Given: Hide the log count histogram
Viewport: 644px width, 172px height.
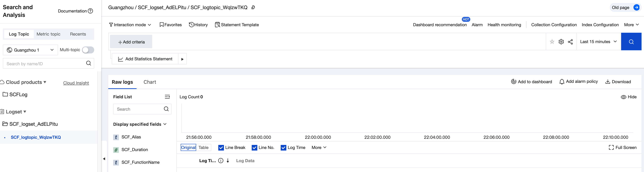Looking at the screenshot, I should (x=629, y=97).
